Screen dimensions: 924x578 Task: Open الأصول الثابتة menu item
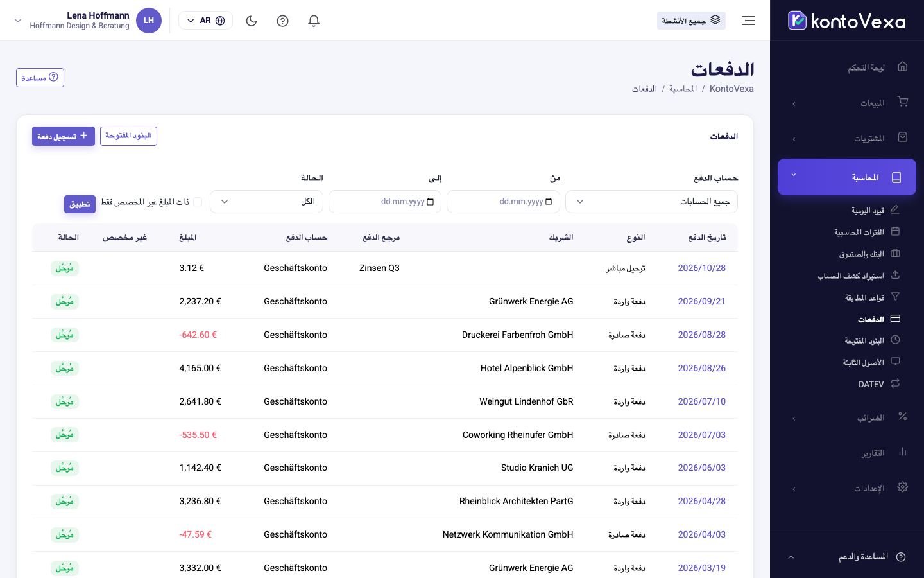point(871,362)
